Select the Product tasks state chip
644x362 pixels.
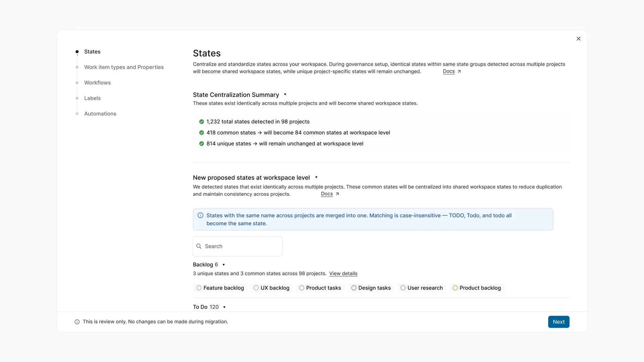coord(320,288)
